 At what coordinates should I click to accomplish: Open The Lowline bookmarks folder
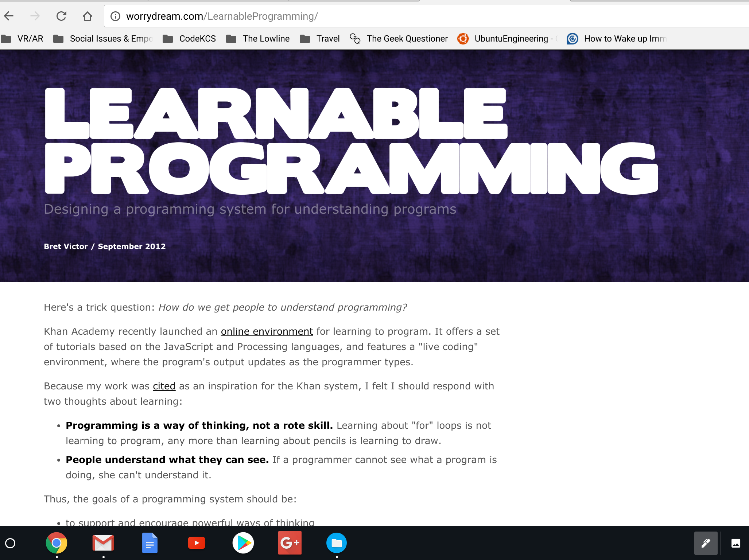pyautogui.click(x=258, y=39)
